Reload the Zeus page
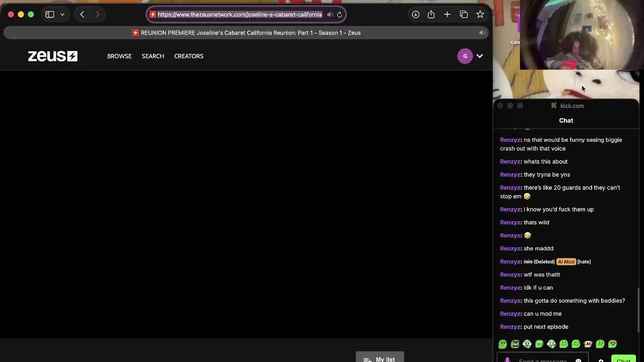 pos(340,15)
